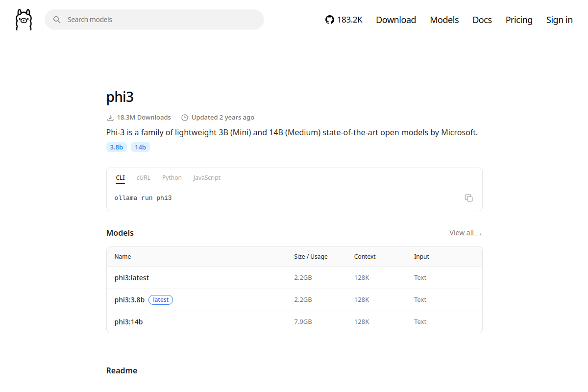Open the phi3:latest model row
588x392 pixels.
coord(294,278)
